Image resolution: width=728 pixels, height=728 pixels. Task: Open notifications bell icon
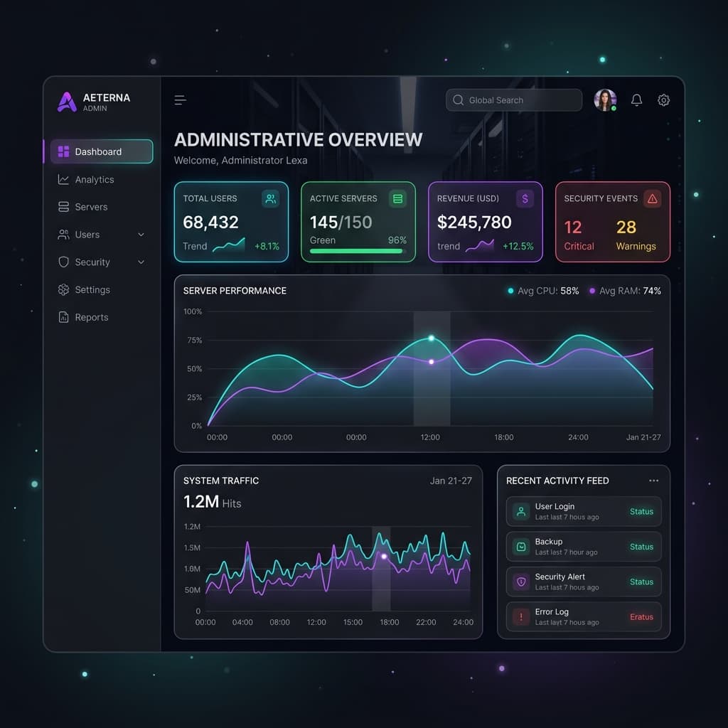coord(636,100)
